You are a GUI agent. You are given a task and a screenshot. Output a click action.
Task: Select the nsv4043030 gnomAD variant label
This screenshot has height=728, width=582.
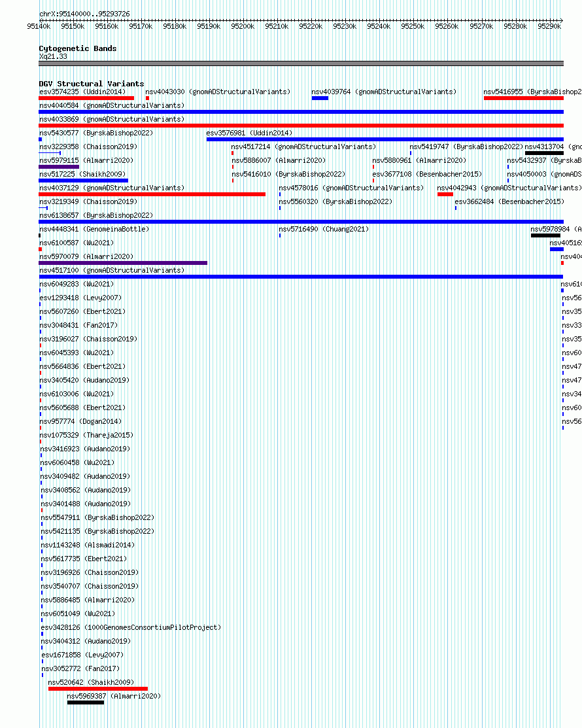pos(218,92)
